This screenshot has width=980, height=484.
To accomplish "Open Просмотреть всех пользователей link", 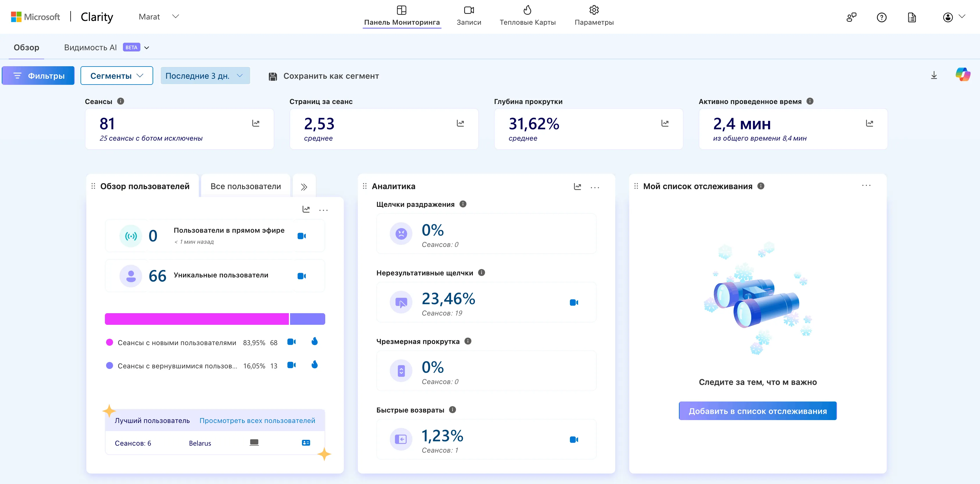I will pos(257,420).
